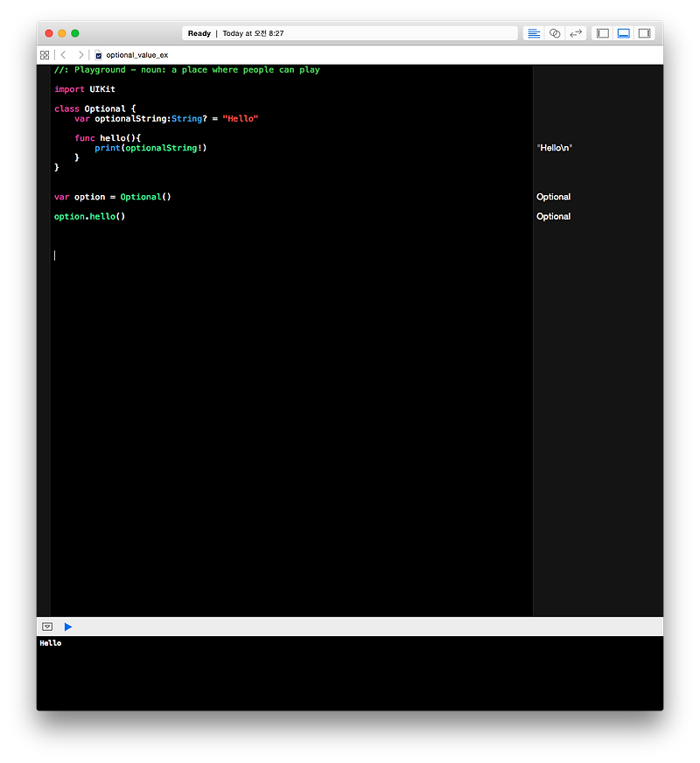Open the Assistant editor with overlapping circles icon
The width and height of the screenshot is (700, 763).
pyautogui.click(x=554, y=32)
